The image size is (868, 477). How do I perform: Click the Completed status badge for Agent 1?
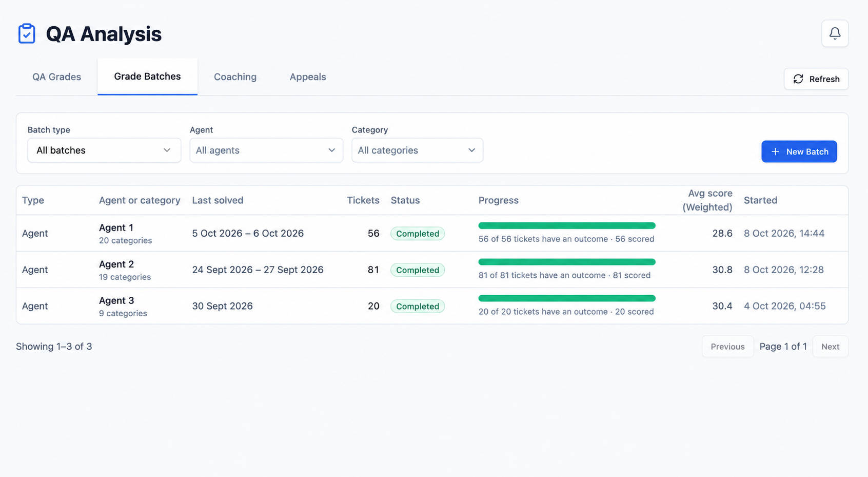coord(418,234)
